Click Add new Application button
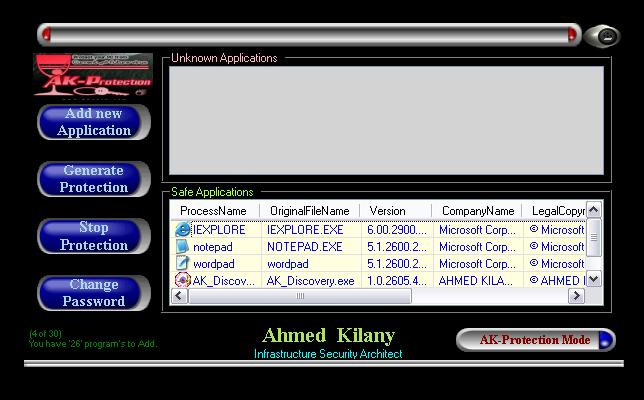 point(94,122)
